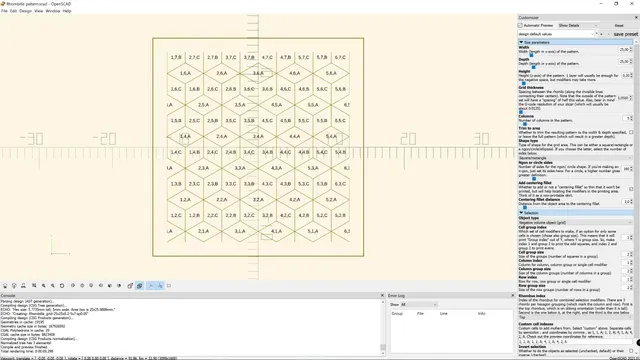Click the Custom cell indexes text field
Screen dimensions: 640x360
click(x=575, y=342)
